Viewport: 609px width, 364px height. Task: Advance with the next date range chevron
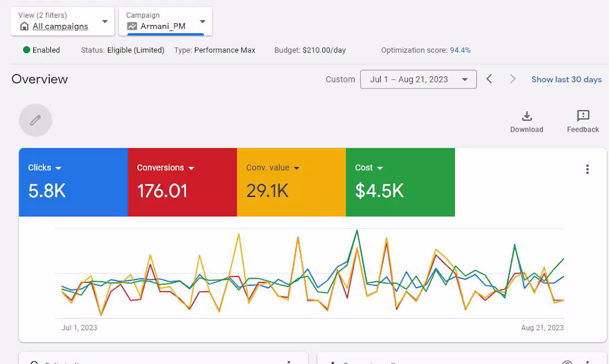pos(513,79)
